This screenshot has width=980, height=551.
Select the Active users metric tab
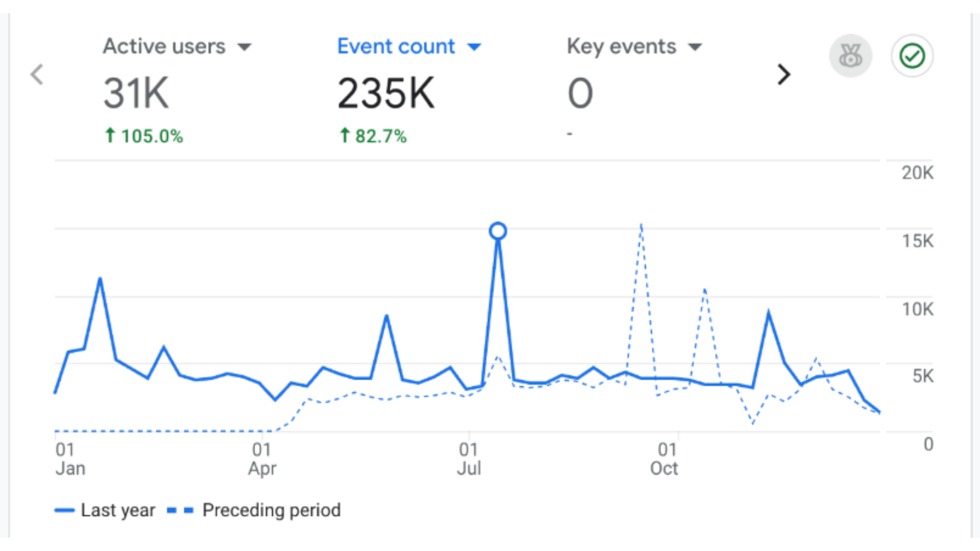pos(164,46)
